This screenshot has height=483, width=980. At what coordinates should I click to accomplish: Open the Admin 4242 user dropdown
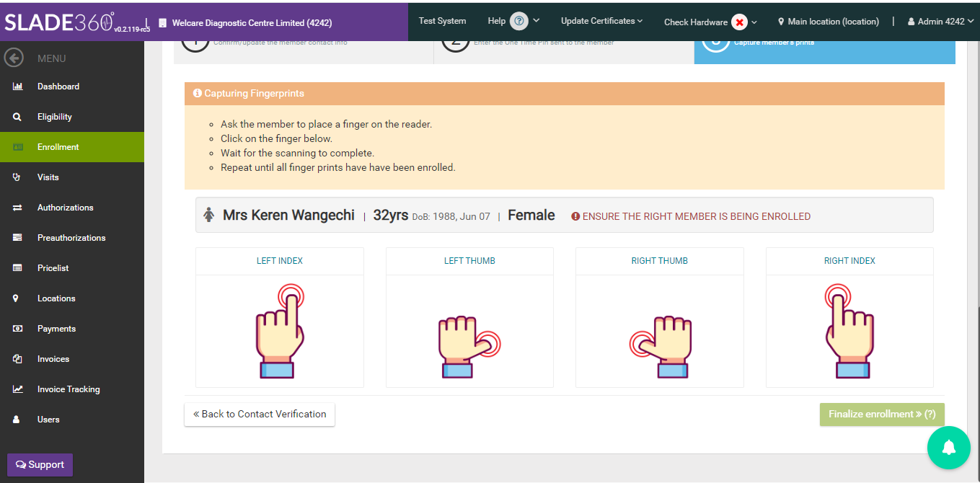[940, 22]
